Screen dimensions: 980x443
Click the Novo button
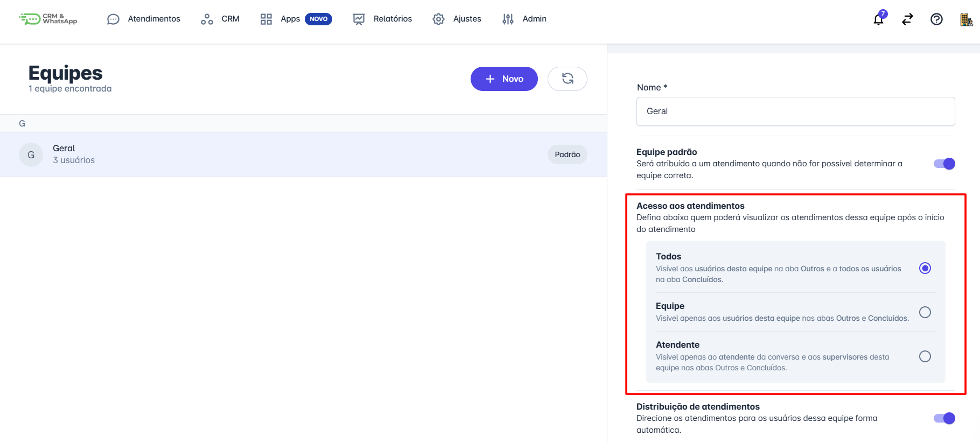point(504,79)
